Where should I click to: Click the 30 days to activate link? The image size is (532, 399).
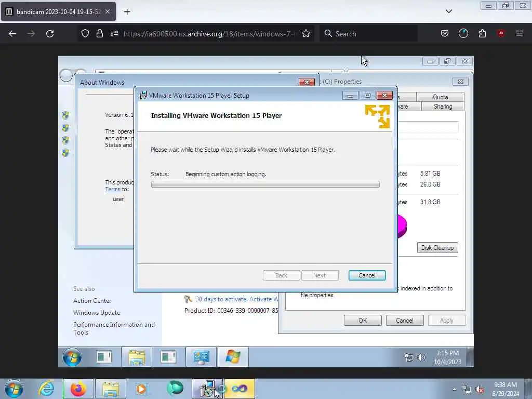pyautogui.click(x=236, y=299)
